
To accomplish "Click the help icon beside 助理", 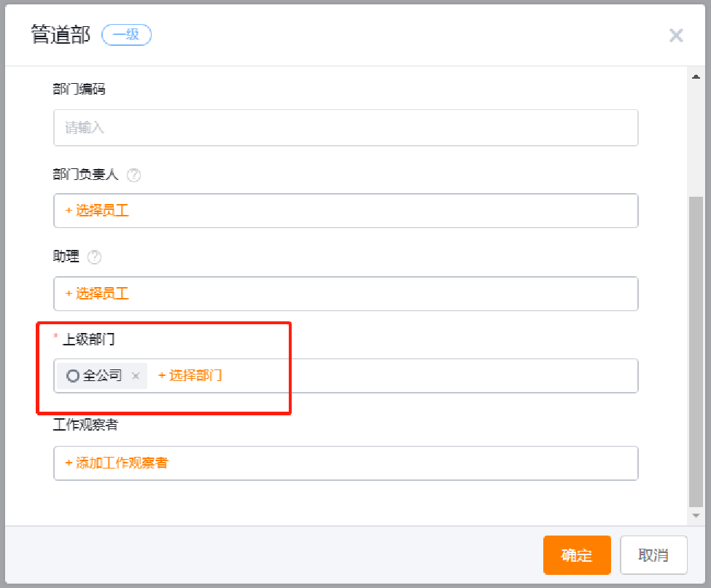I will point(94,257).
